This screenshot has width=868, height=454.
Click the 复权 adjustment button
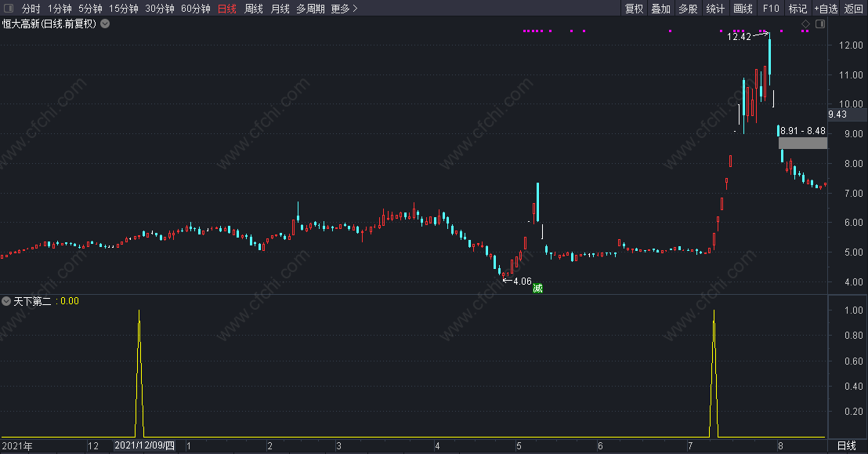click(x=635, y=9)
